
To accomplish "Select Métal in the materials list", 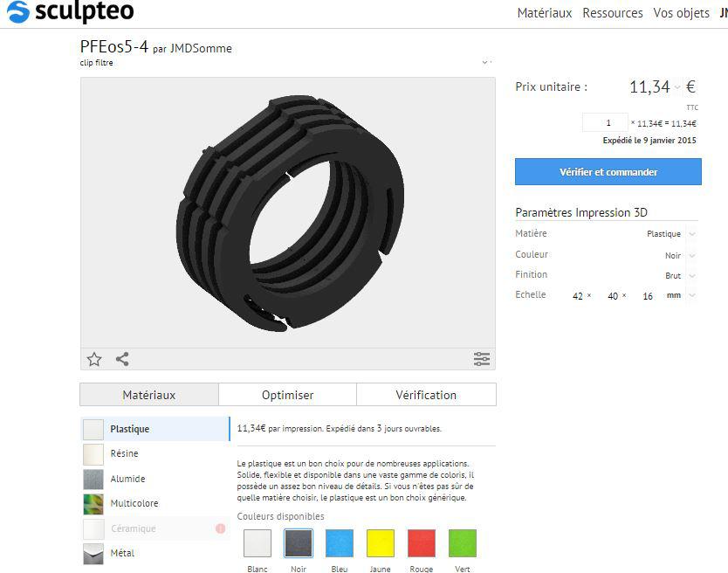I will click(155, 553).
